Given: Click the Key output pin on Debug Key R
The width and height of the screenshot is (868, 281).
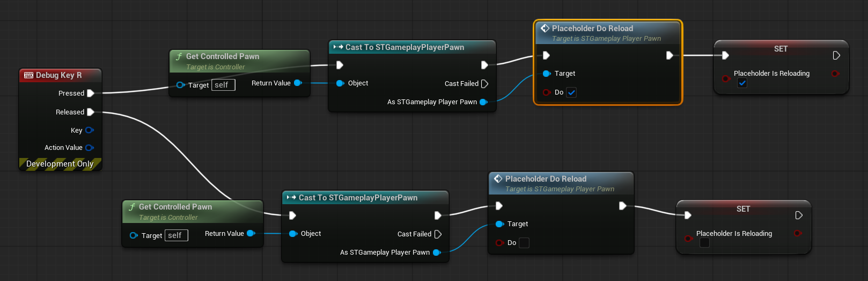Looking at the screenshot, I should coord(89,130).
